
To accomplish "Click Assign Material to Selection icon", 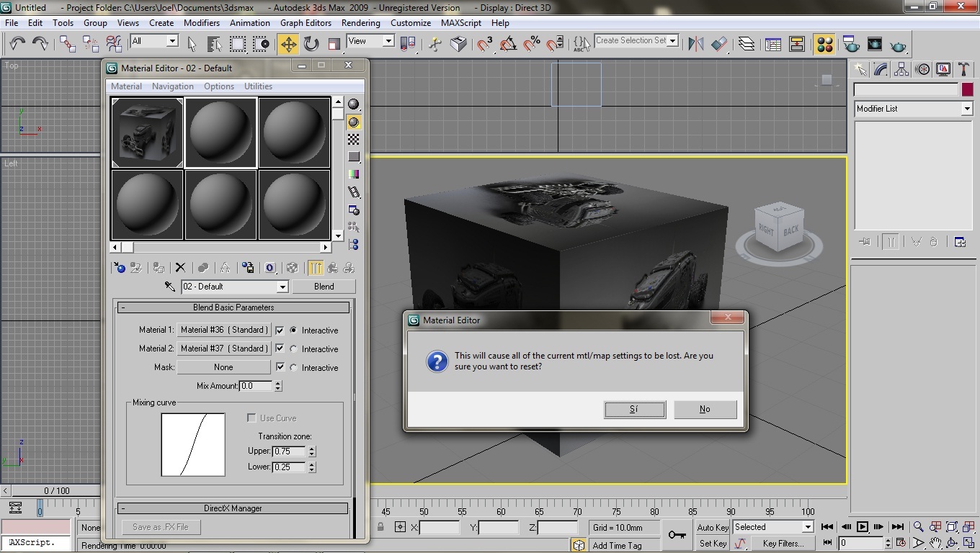I will pyautogui.click(x=159, y=268).
